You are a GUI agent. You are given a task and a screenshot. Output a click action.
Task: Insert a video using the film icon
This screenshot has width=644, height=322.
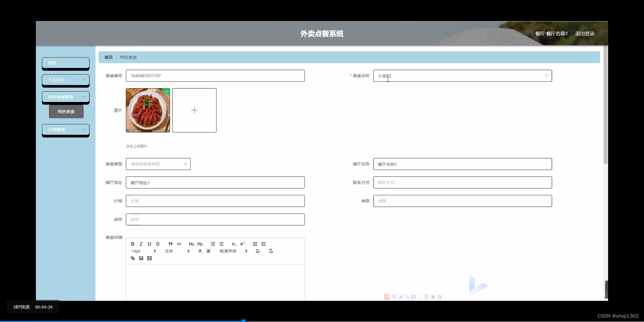[x=150, y=258]
